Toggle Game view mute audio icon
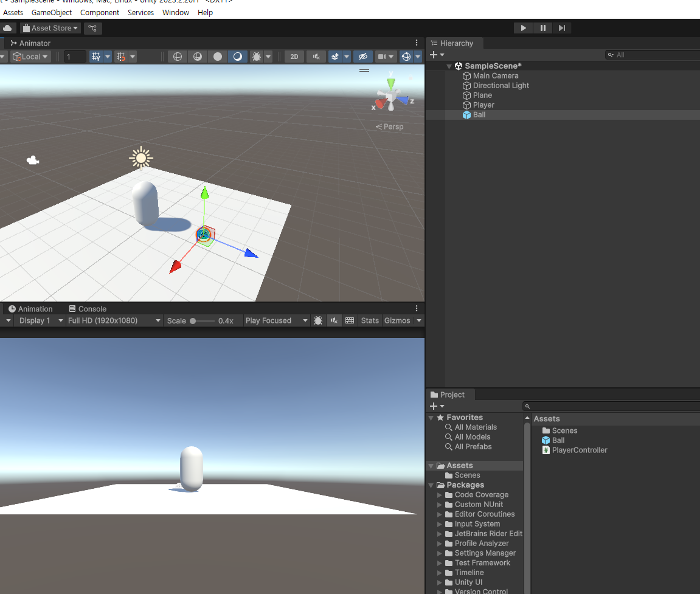This screenshot has height=594, width=700. tap(334, 320)
